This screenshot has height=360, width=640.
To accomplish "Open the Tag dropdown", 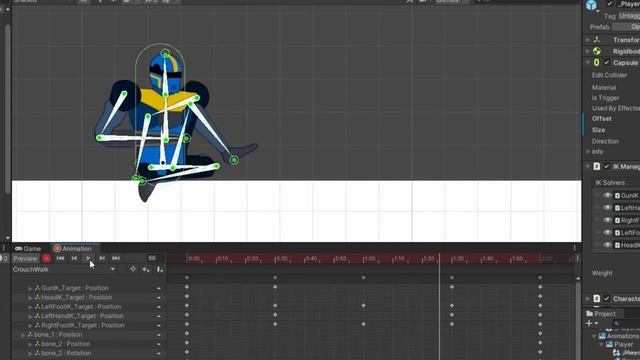I will pos(629,16).
